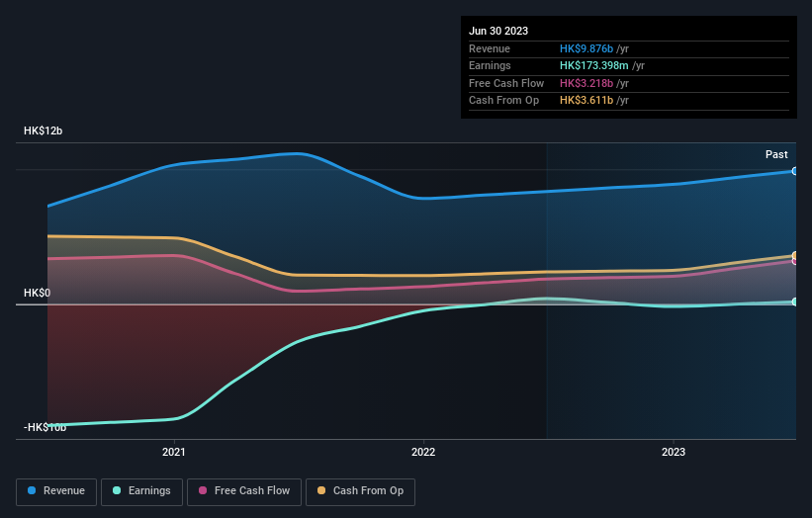Click the HK$9.876b revenue value
812x518 pixels.
(x=586, y=48)
